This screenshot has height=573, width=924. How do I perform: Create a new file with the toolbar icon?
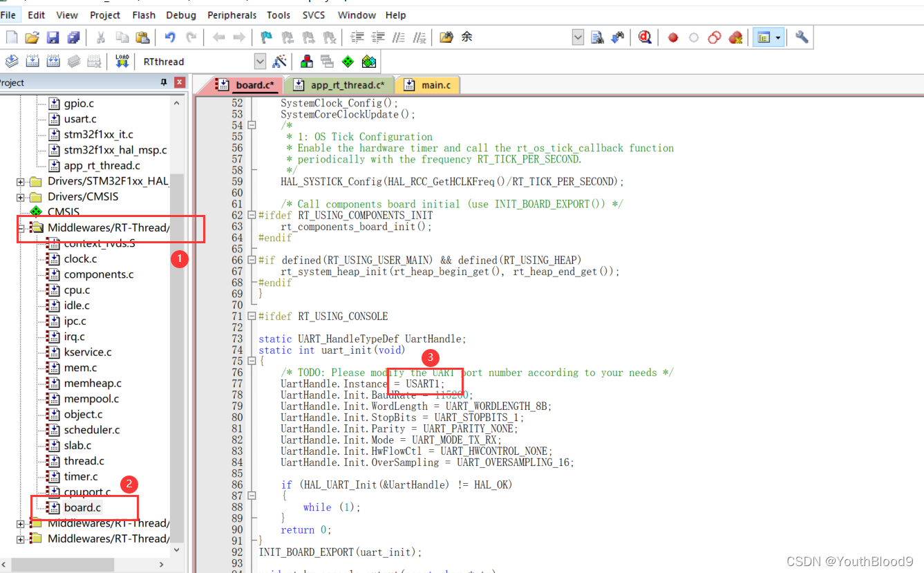(12, 37)
